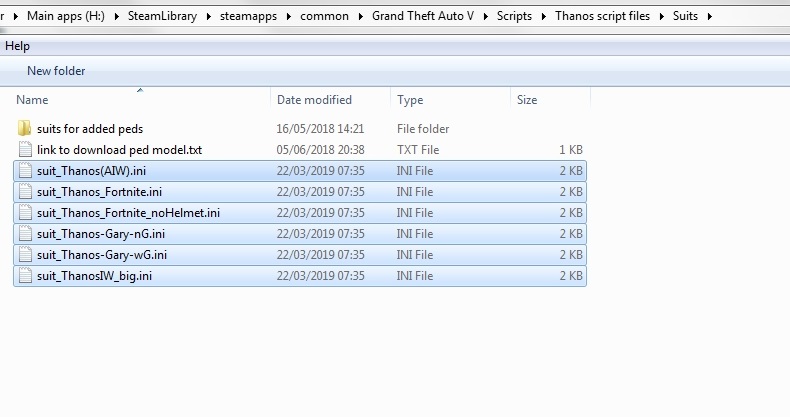Go to common folder in address bar

tap(324, 16)
